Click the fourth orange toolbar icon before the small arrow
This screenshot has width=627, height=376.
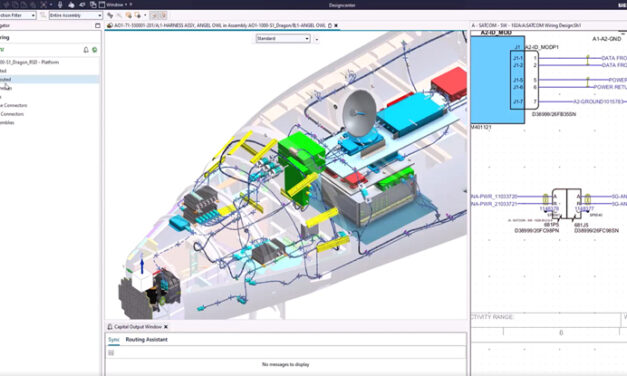click(x=138, y=15)
